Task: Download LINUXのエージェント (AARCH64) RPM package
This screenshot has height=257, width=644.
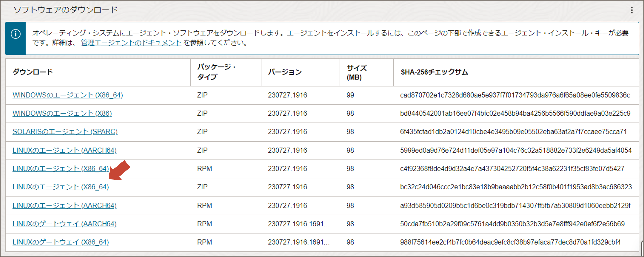Action: [x=64, y=205]
